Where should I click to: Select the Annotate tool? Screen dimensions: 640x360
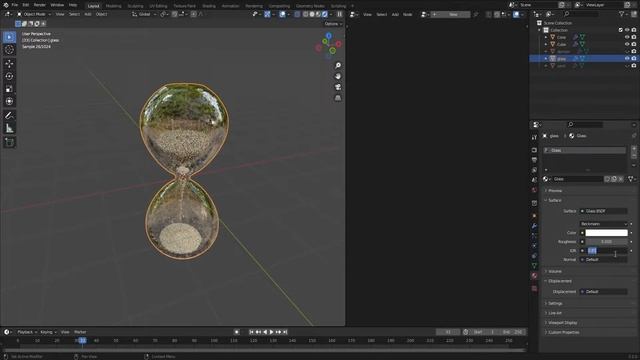click(9, 116)
